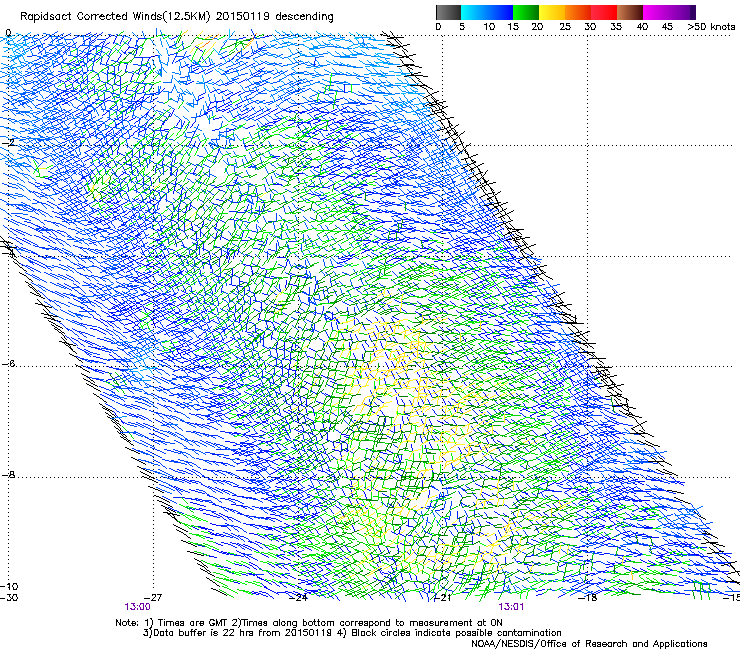Viewport: 740px width, 650px height.
Task: Click the yellow 20-25 knots legend swatch
Action: [x=552, y=12]
